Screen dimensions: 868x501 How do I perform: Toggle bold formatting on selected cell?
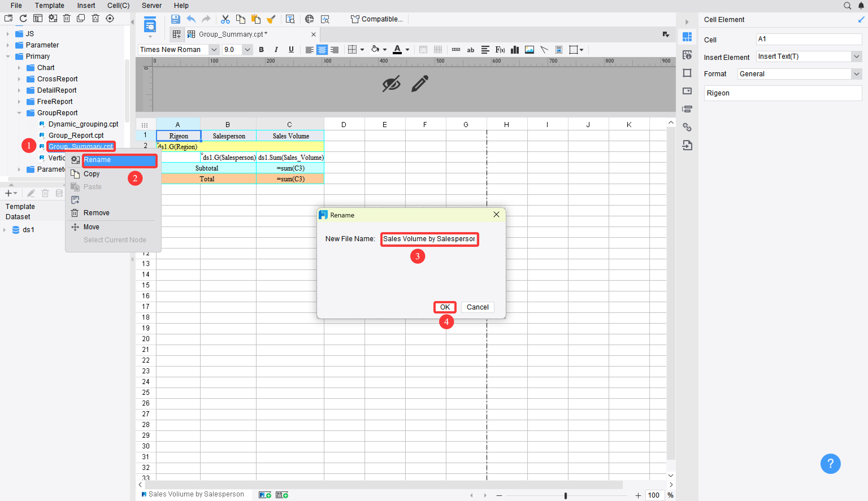[x=261, y=49]
